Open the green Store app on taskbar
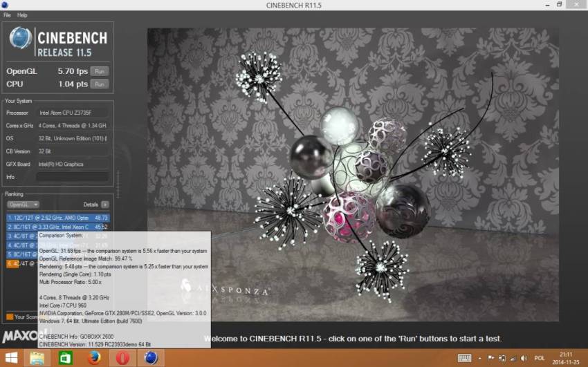The width and height of the screenshot is (588, 367). pyautogui.click(x=66, y=358)
